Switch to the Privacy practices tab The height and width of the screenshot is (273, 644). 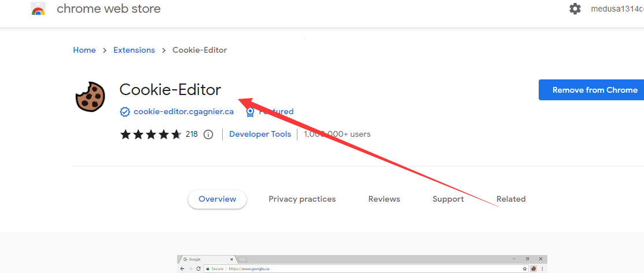[302, 199]
